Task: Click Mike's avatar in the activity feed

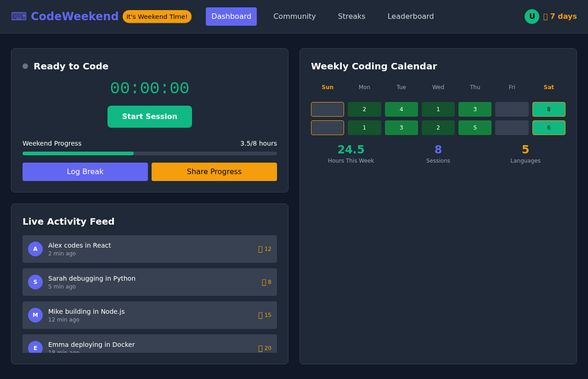Action: click(35, 315)
